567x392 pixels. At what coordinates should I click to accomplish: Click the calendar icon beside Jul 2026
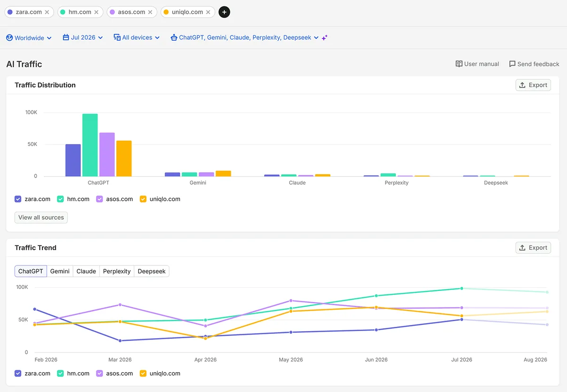point(66,37)
